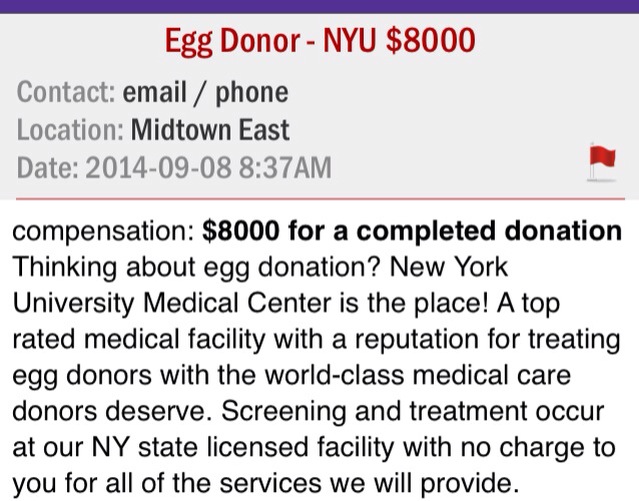Tap the "Midtown East" location value

[210, 130]
